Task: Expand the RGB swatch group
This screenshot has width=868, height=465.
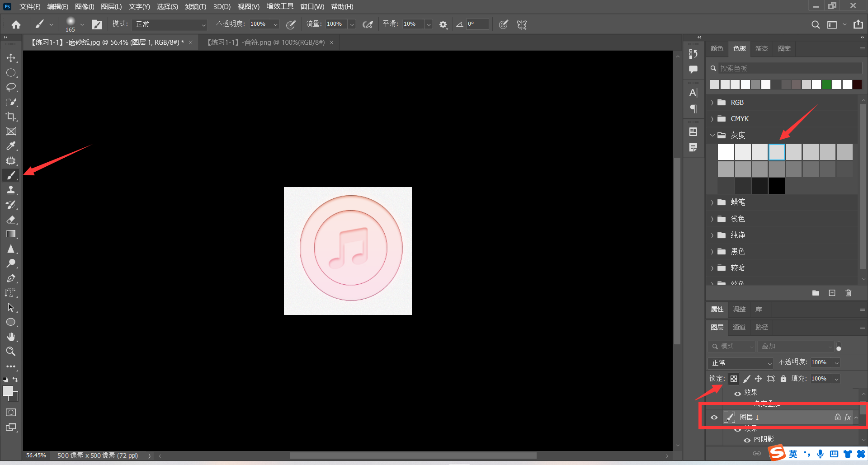Action: [712, 103]
